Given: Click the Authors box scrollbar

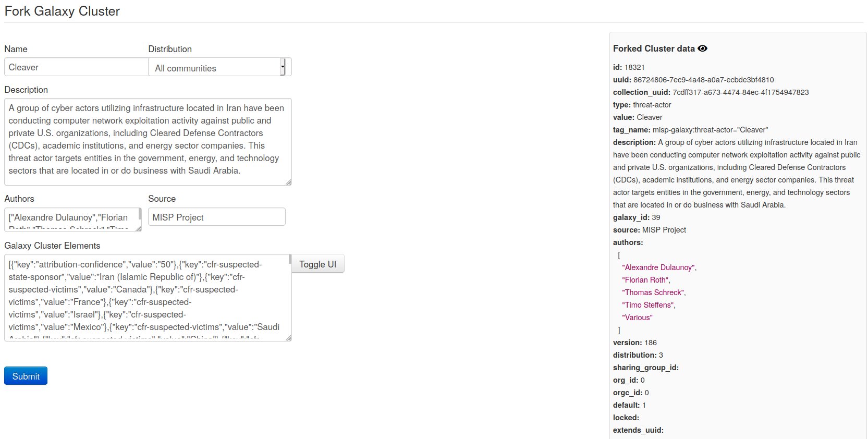Looking at the screenshot, I should point(140,214).
